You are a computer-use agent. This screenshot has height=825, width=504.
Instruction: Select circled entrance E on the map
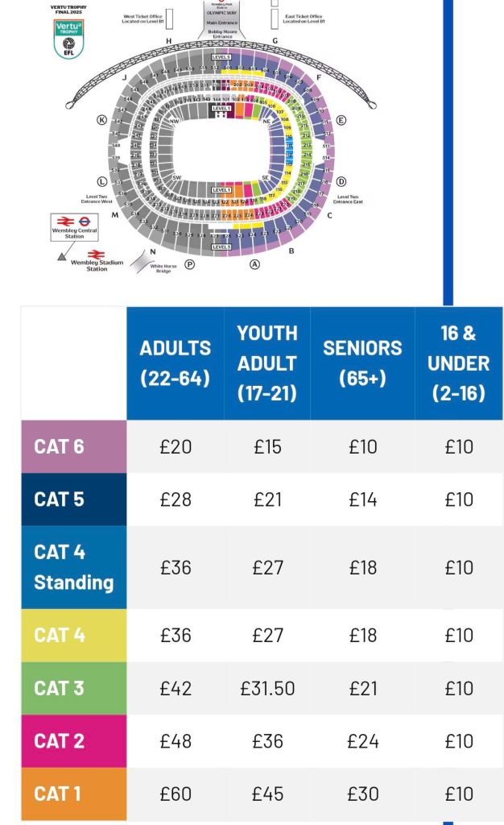pyautogui.click(x=341, y=120)
